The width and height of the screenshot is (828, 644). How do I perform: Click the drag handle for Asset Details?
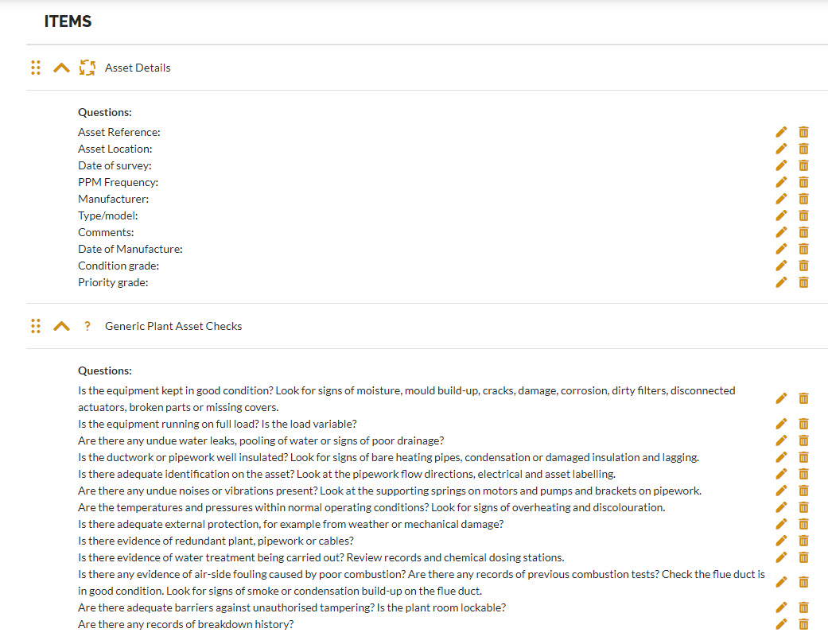click(x=35, y=68)
